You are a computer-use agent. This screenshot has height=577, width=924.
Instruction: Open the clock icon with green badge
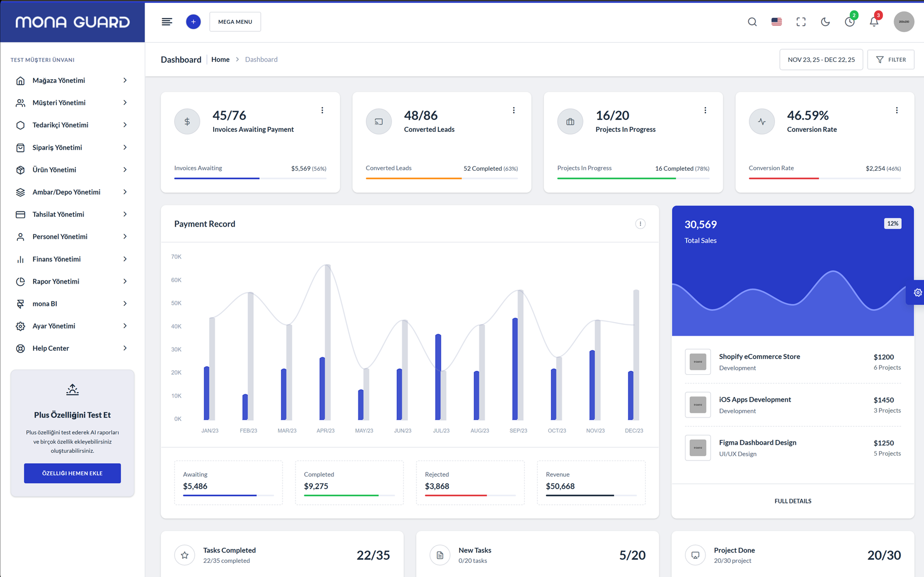tap(849, 22)
